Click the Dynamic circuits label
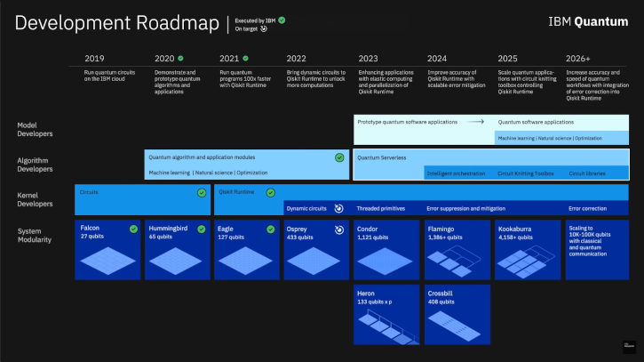 pyautogui.click(x=306, y=208)
